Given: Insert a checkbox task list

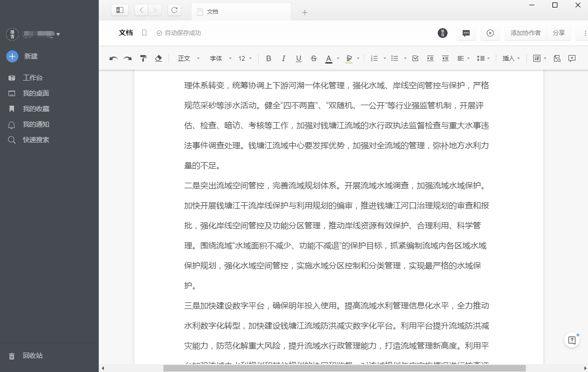Looking at the screenshot, I should pyautogui.click(x=415, y=59).
